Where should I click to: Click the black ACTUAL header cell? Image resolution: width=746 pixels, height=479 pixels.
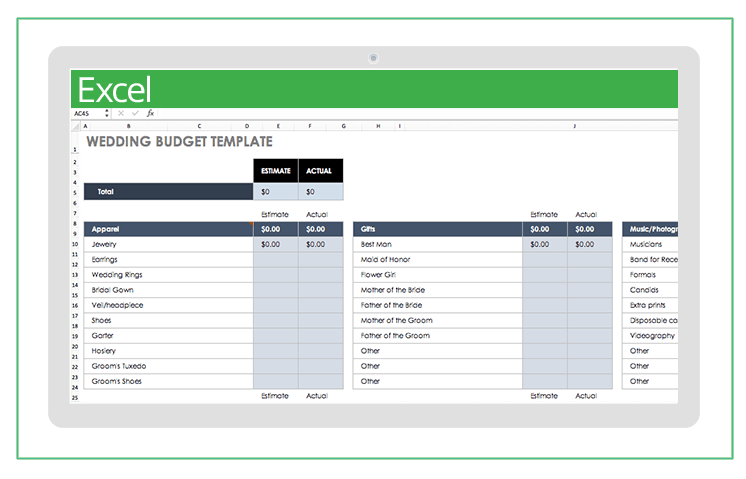pyautogui.click(x=319, y=171)
